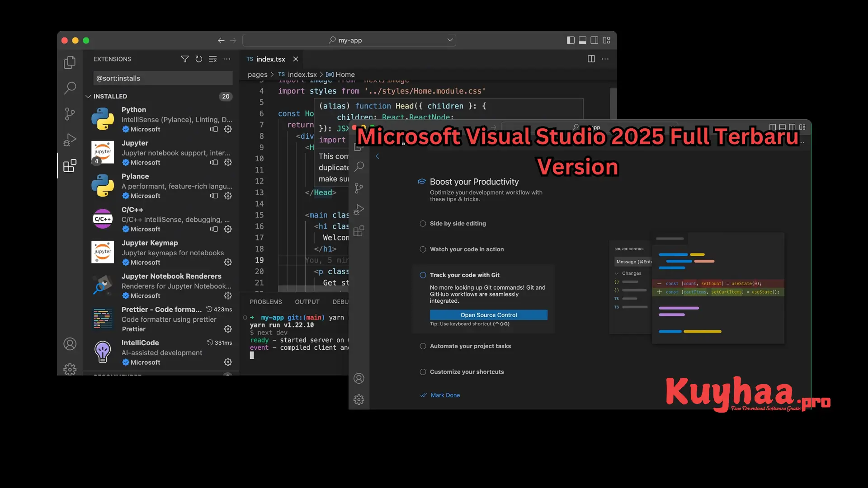
Task: Open the IntelliCode extension entry
Action: pos(161,352)
